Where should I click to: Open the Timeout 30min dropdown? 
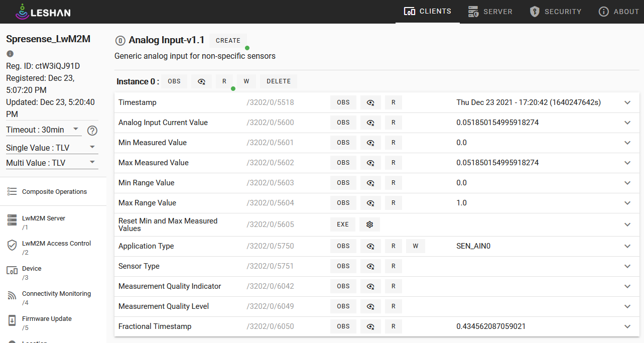[x=43, y=130]
